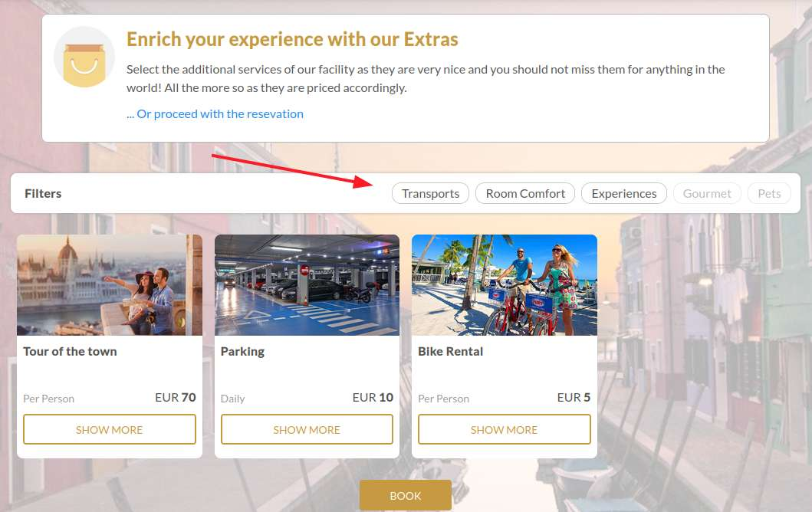Follow the "Or proceed with the resevation" link
Viewport: 812px width, 512px height.
(x=215, y=113)
